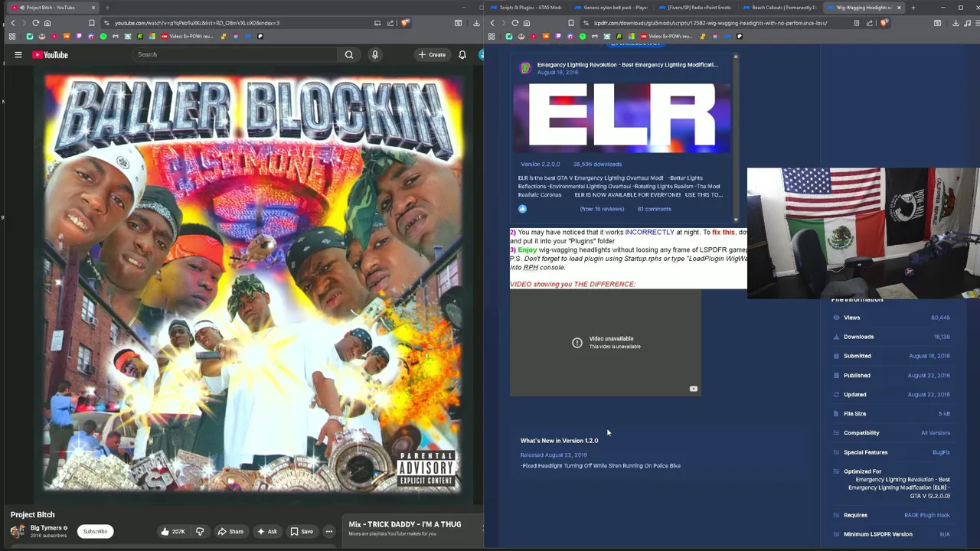Dislike the video with thumbs down
The image size is (980, 551).
[200, 531]
